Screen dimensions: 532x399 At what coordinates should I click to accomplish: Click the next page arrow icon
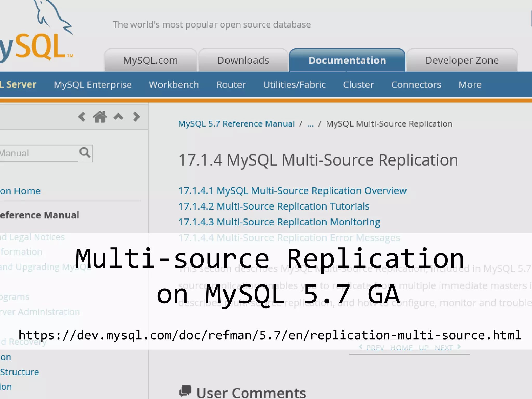point(136,117)
